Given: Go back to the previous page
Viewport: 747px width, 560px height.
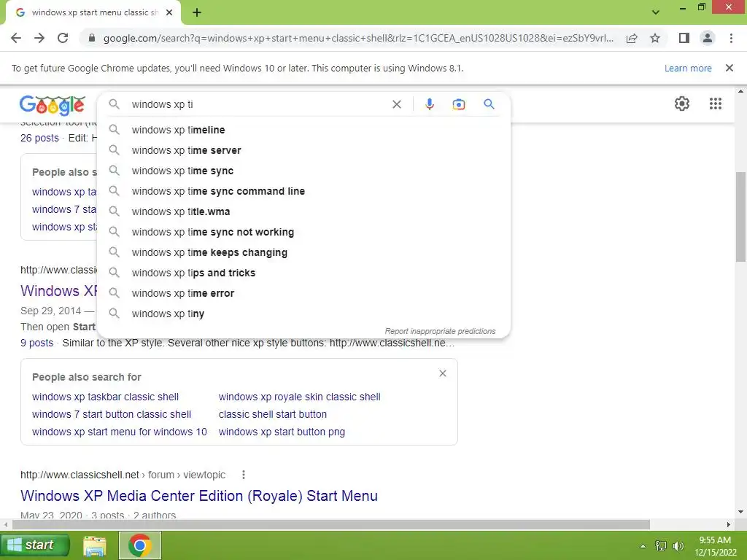Looking at the screenshot, I should pyautogui.click(x=16, y=38).
